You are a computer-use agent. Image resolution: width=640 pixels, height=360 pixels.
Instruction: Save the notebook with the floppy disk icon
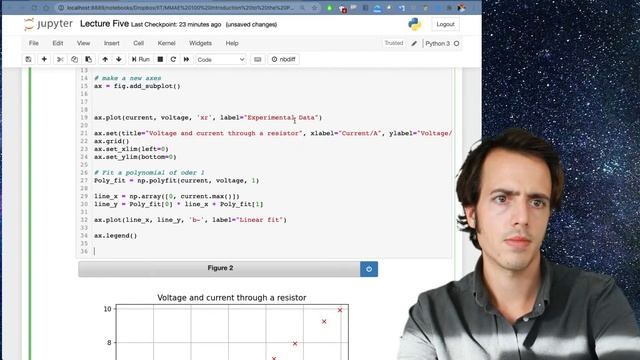tap(28, 60)
